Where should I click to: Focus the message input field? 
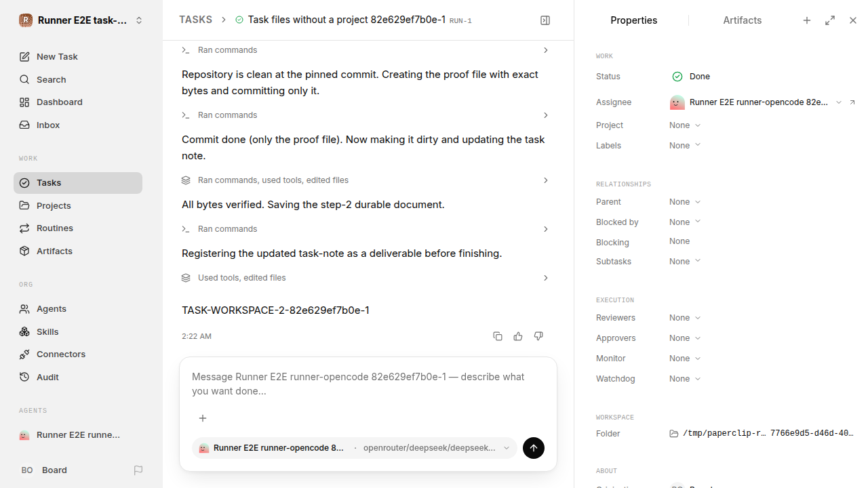click(368, 384)
